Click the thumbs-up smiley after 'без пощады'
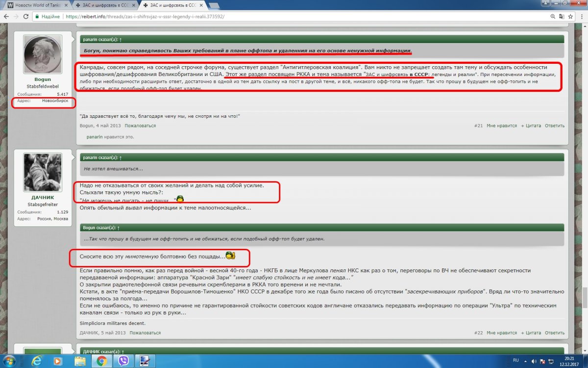The height and width of the screenshot is (368, 588). [x=230, y=256]
